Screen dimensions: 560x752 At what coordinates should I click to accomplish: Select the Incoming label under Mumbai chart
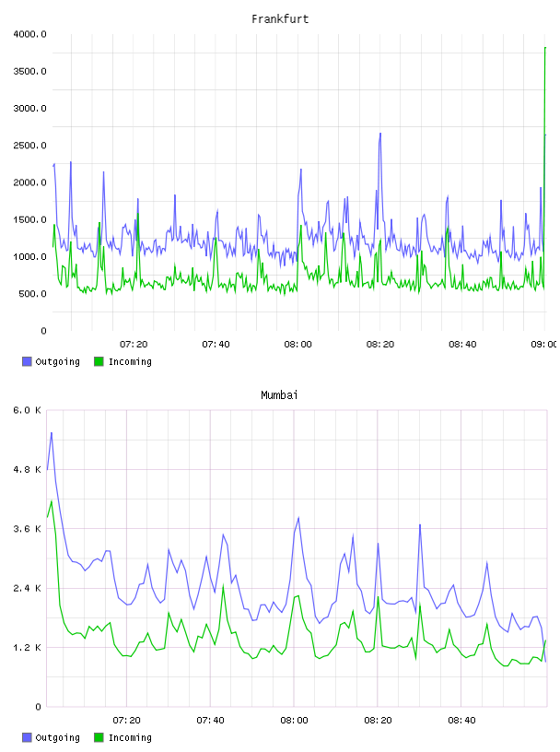pos(130,737)
